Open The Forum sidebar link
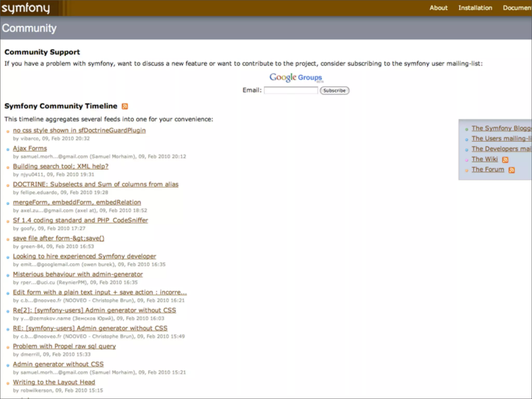The width and height of the screenshot is (532, 399). 488,170
